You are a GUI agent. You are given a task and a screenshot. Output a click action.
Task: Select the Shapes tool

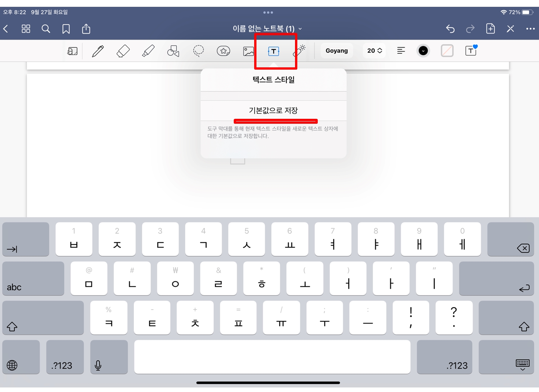(x=173, y=51)
